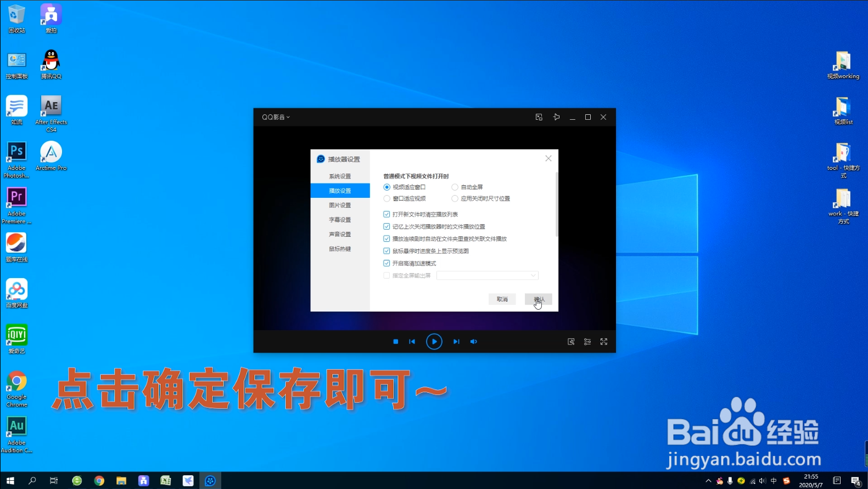Toggle 鼠标悬停时进度条上显示预览图 checkbox

pyautogui.click(x=387, y=251)
